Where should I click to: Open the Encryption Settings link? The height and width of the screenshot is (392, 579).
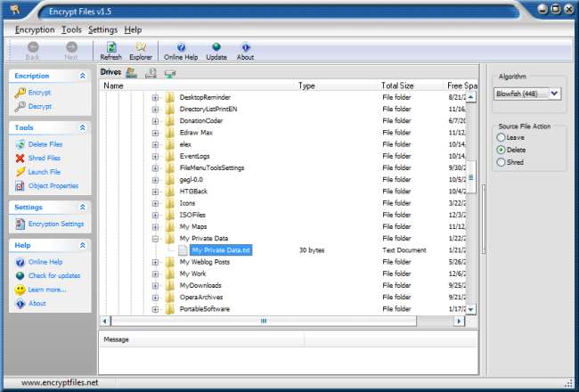click(56, 224)
